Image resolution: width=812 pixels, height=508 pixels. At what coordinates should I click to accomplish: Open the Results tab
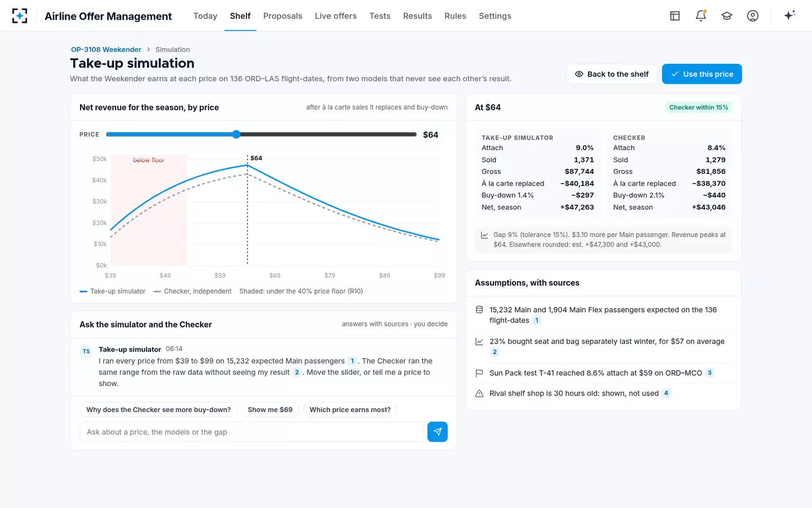click(417, 16)
